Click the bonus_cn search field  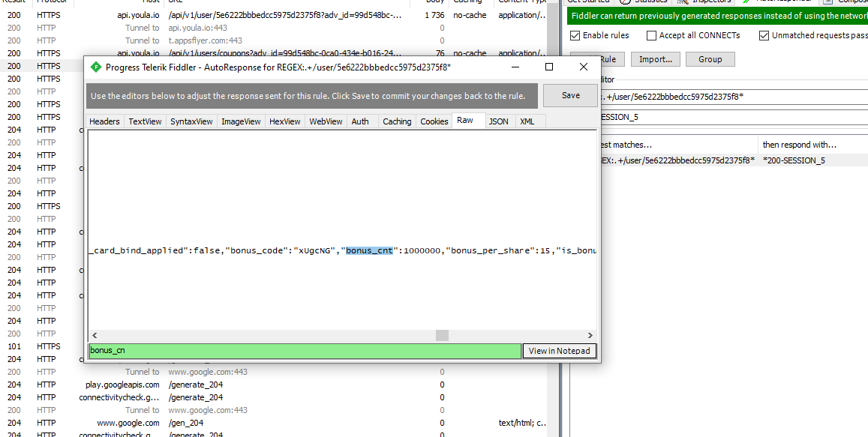[x=305, y=351]
